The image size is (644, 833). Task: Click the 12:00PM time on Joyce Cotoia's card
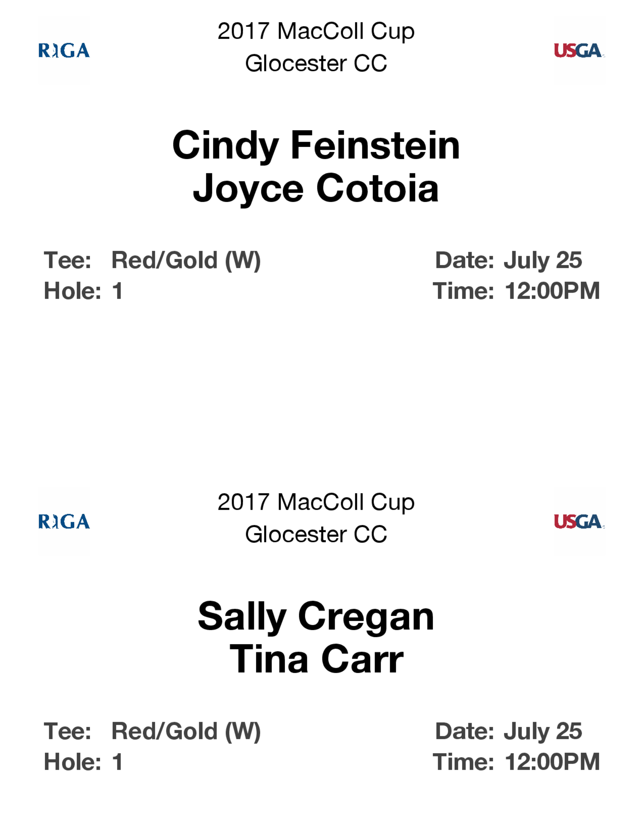pos(552,291)
